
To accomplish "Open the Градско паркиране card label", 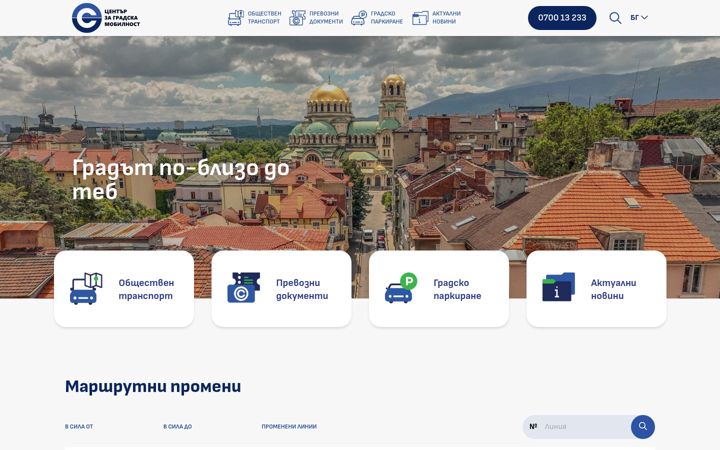I will coord(457,289).
